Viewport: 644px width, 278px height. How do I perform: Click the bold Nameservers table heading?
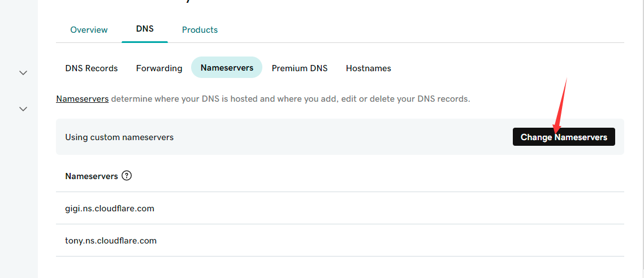point(92,176)
